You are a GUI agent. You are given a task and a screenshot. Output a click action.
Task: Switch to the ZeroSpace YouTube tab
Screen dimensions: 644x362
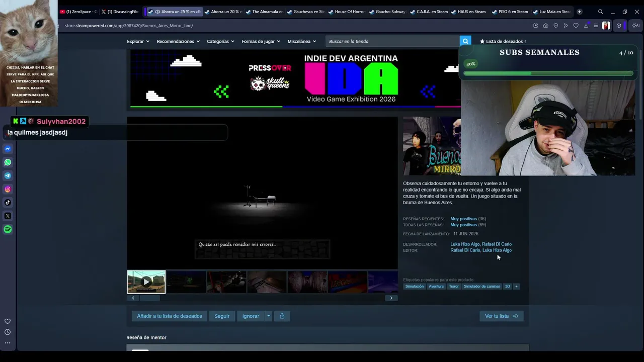tap(78, 12)
